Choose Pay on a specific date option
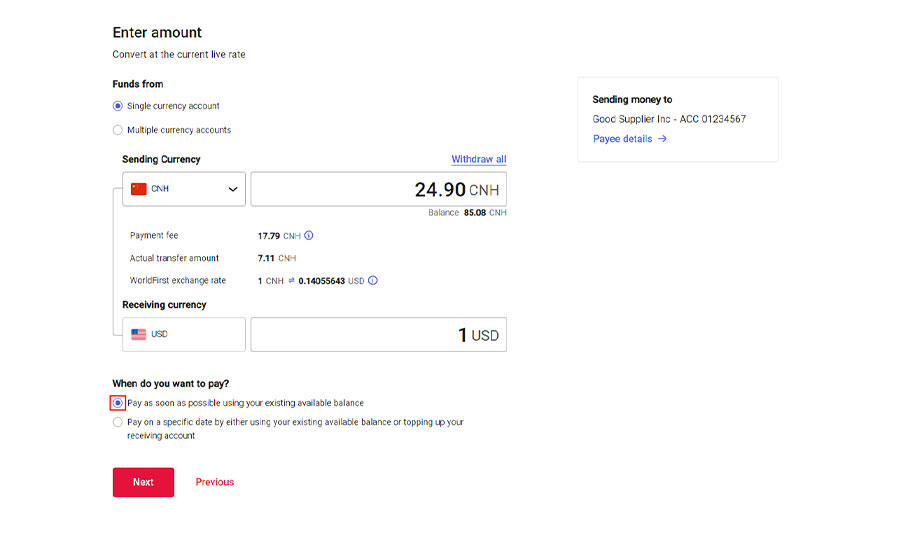 [118, 422]
